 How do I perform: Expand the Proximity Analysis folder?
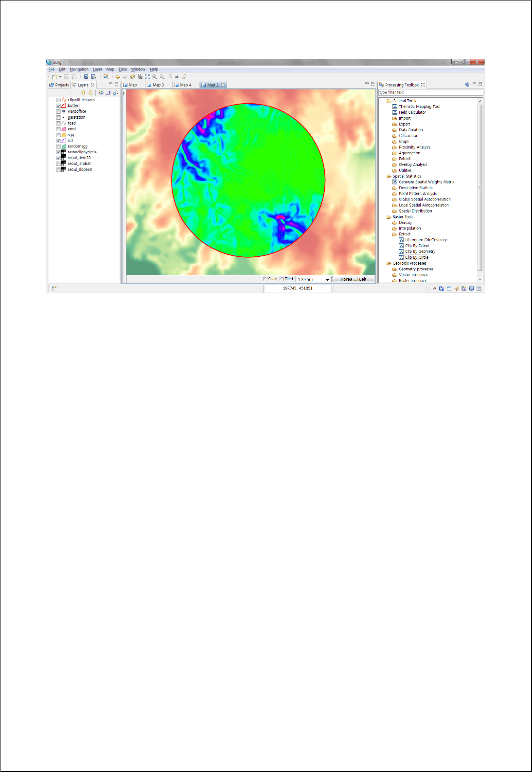(x=411, y=147)
